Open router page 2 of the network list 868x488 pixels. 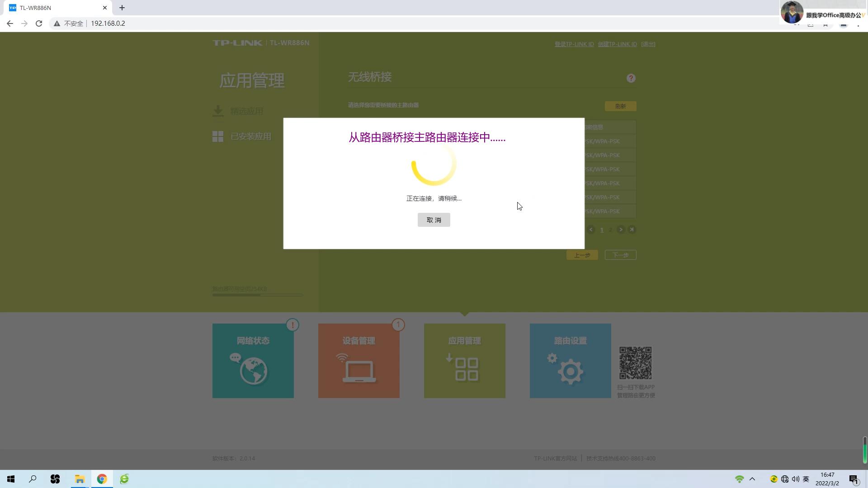(610, 230)
